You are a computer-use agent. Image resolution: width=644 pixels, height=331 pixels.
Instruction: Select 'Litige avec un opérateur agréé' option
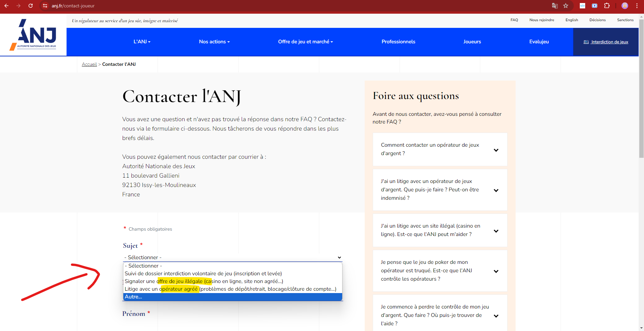(233, 289)
